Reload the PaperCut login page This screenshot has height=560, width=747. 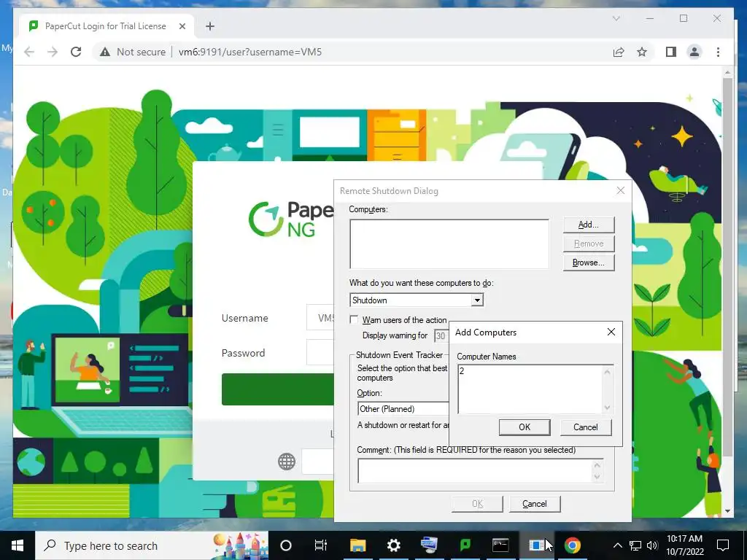(76, 52)
